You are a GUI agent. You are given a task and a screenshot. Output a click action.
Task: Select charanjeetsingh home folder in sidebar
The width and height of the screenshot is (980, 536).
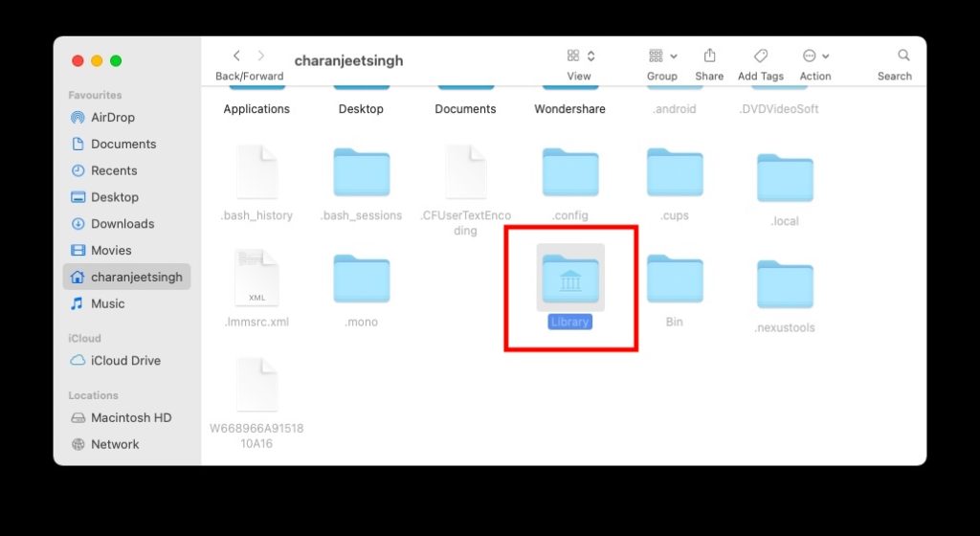pos(127,277)
